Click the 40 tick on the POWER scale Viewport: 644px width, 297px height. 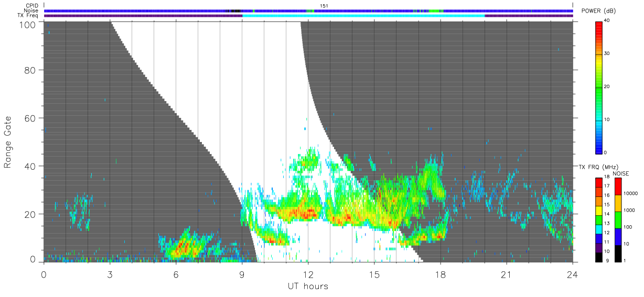607,20
